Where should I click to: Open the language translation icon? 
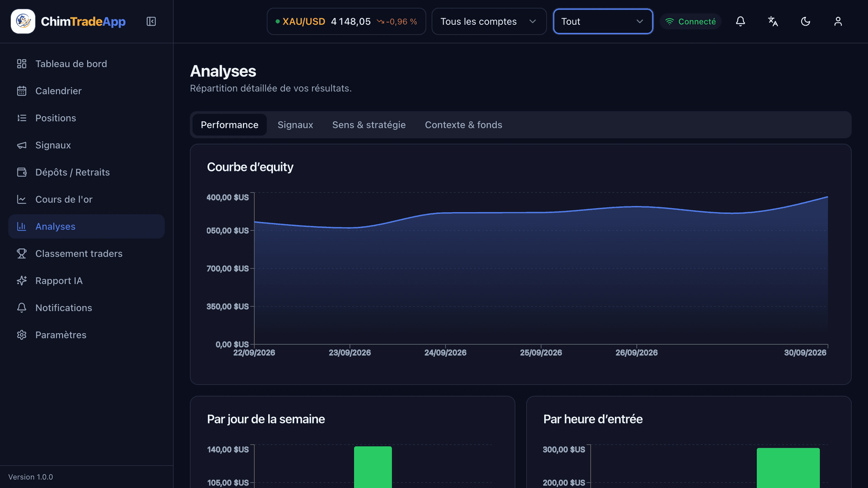(773, 21)
